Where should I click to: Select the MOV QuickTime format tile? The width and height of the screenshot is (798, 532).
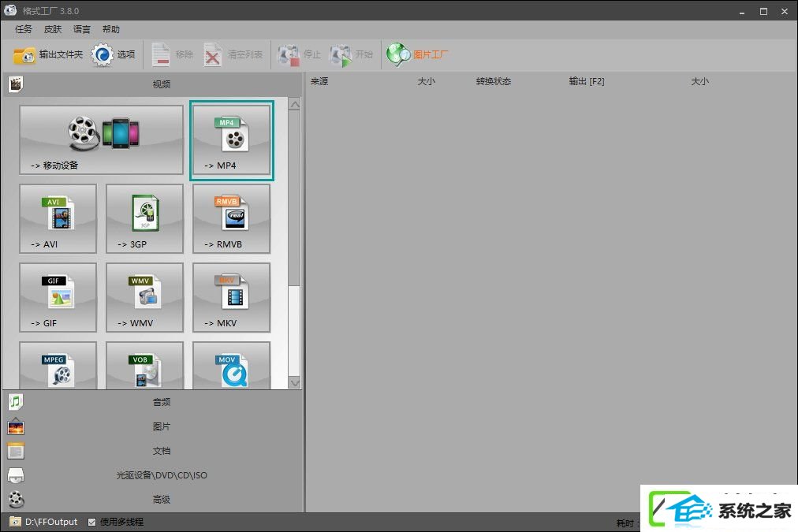[x=232, y=366]
